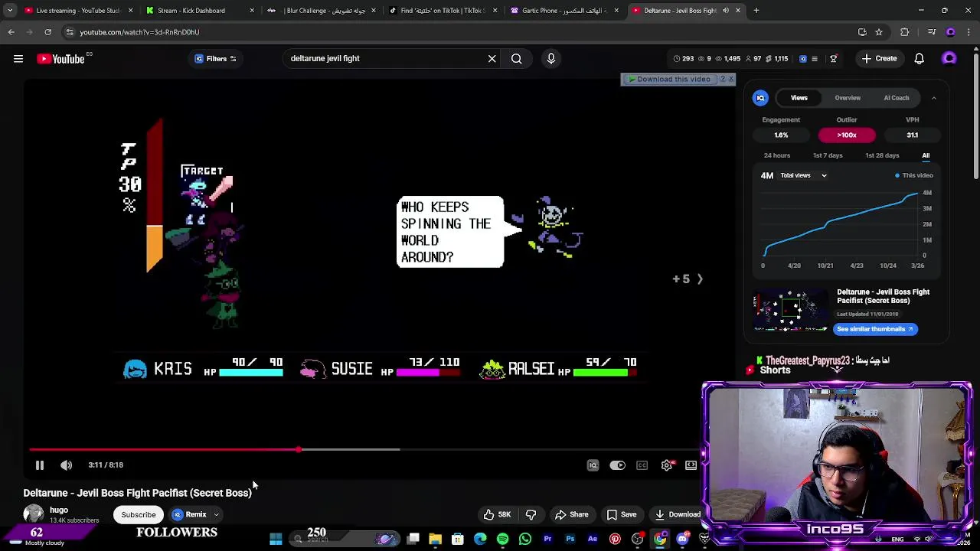Viewport: 980px width, 551px height.
Task: Click the search magnifier button
Action: click(x=517, y=58)
